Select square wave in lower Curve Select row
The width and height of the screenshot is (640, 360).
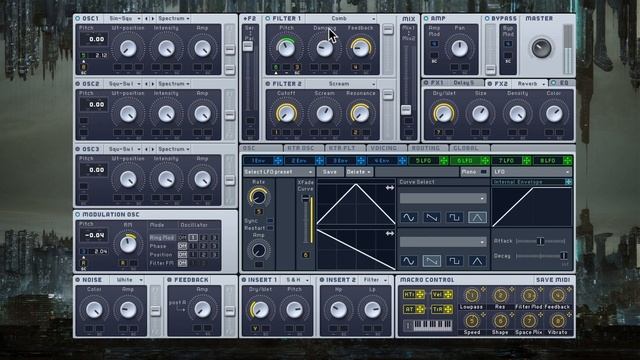click(x=454, y=261)
